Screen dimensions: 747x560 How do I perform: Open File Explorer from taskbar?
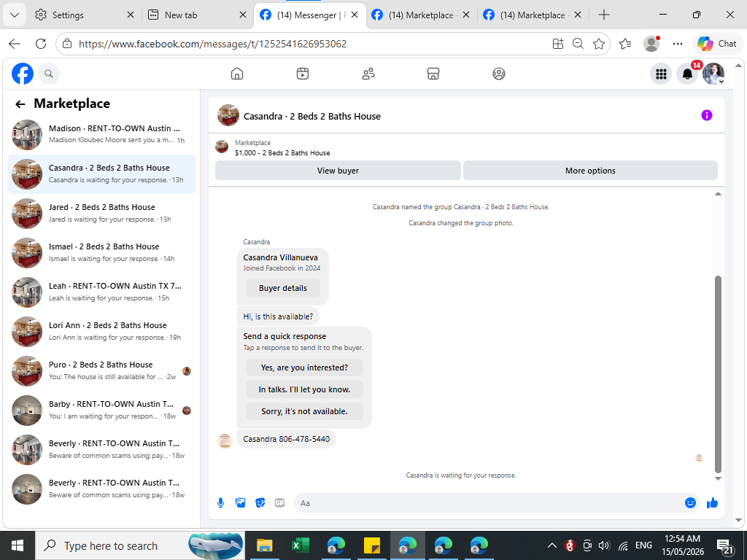click(x=264, y=545)
